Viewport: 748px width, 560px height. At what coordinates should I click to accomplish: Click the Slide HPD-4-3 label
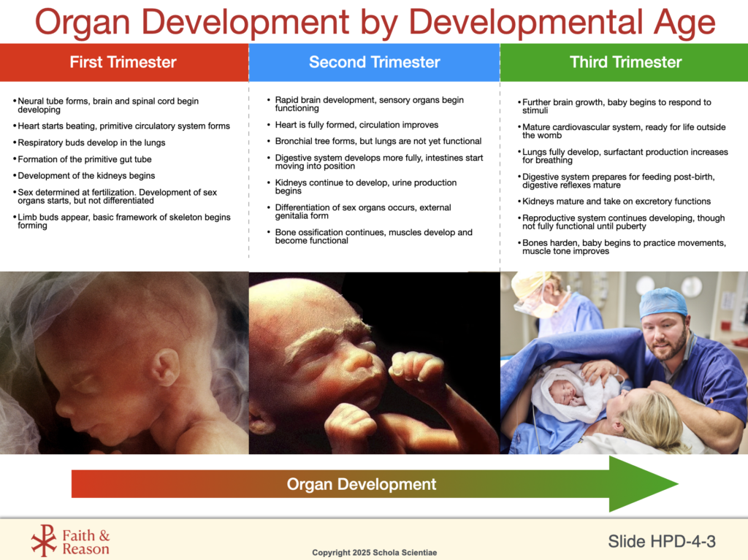click(661, 541)
